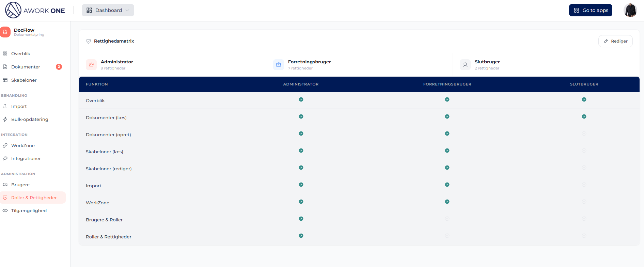Click the Slutbruger person icon
This screenshot has height=267, width=644.
465,65
